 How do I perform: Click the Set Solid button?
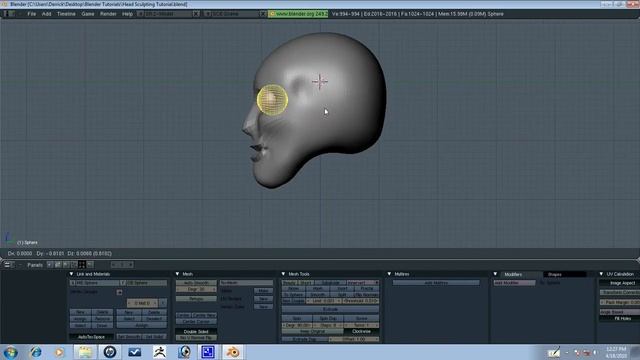154,337
